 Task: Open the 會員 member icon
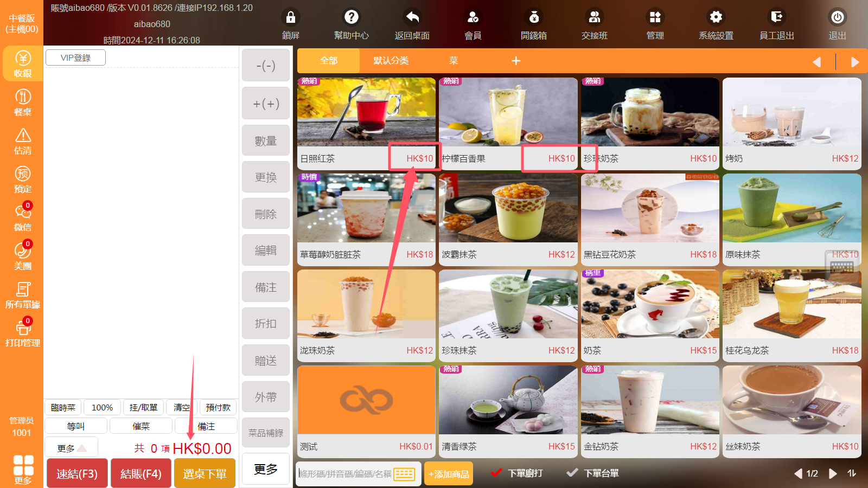[473, 24]
